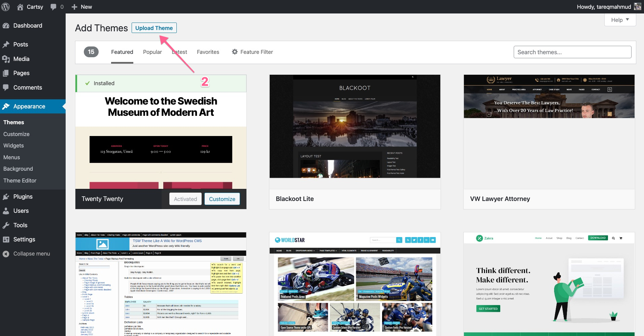
Task: Click the Pages document icon
Action: [6, 73]
